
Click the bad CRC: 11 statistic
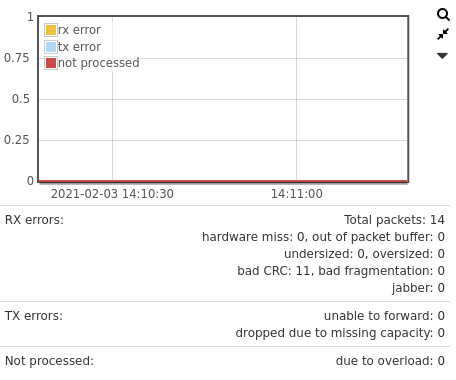pyautogui.click(x=274, y=271)
